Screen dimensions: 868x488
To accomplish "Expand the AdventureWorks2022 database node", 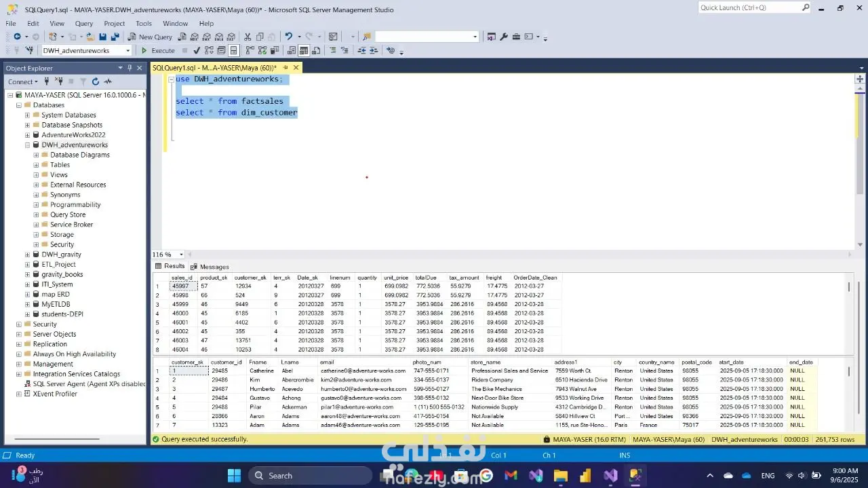I will click(27, 135).
